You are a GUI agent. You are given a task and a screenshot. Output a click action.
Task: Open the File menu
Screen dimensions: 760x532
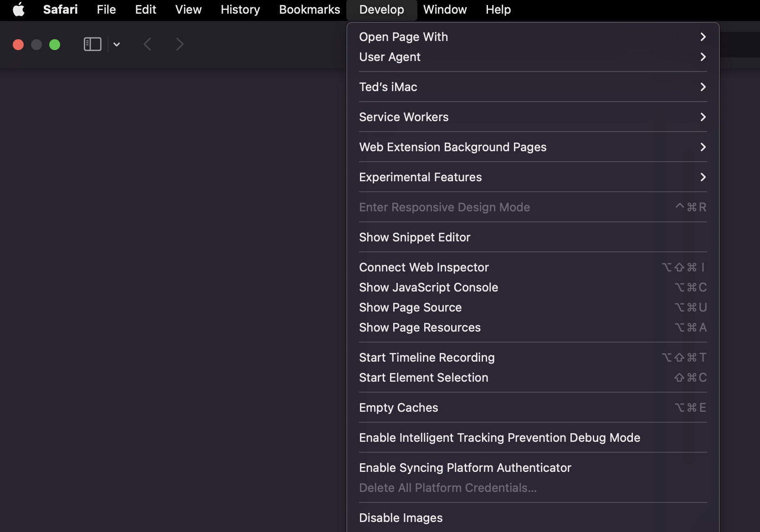click(106, 10)
